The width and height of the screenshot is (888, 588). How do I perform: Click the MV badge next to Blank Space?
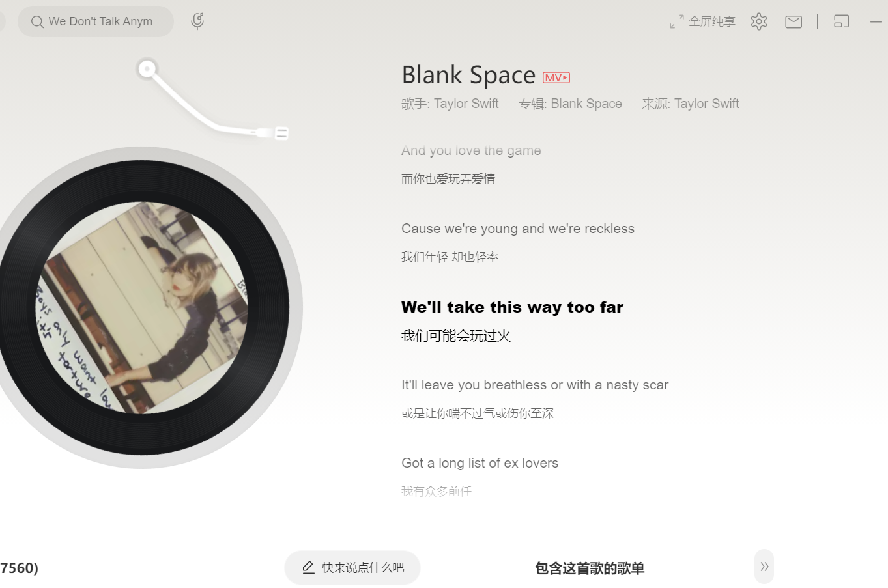[556, 77]
